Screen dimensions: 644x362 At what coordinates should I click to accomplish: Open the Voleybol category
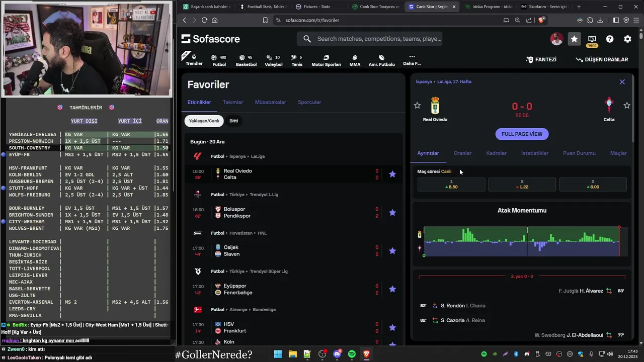274,60
